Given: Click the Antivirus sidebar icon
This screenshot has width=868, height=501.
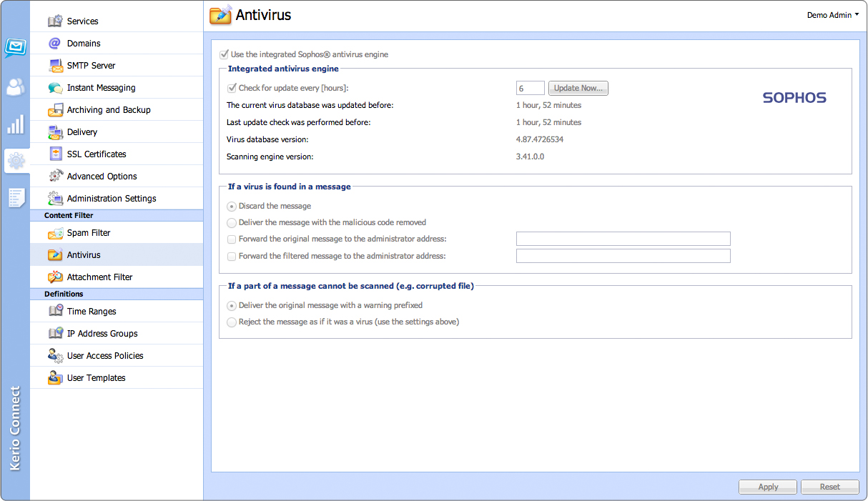Looking at the screenshot, I should (55, 255).
